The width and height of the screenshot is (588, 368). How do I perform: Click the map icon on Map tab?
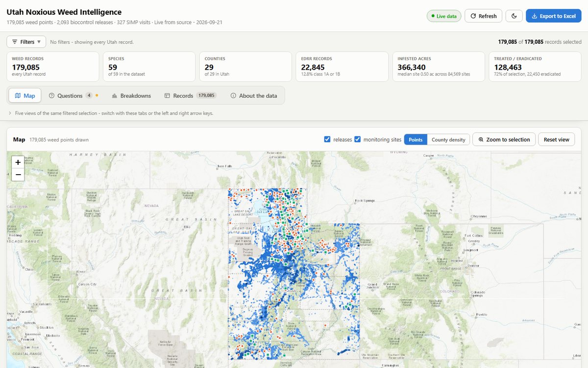pos(18,96)
